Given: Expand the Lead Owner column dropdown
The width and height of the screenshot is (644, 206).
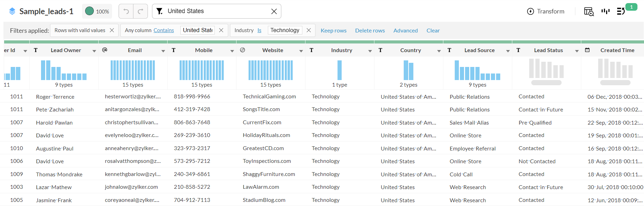Looking at the screenshot, I should tap(94, 51).
